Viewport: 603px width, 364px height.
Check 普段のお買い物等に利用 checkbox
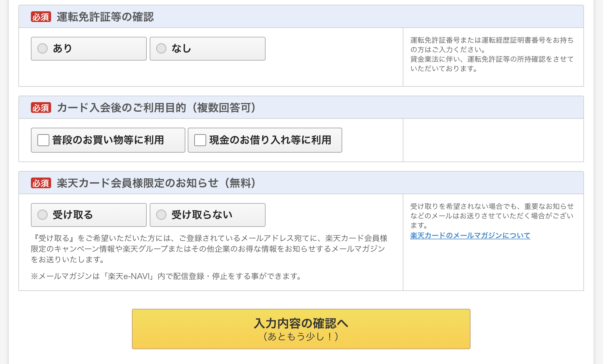[x=43, y=140]
